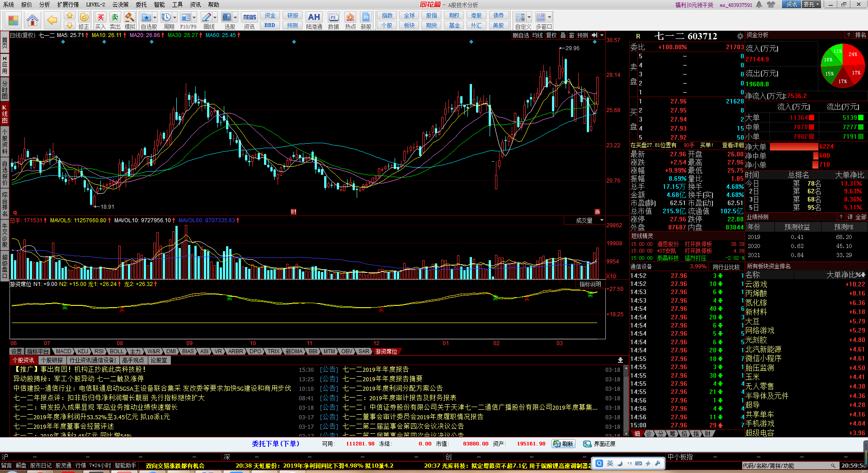868x473 pixels.
Task: Click the news list vertical scrollbar
Action: click(626, 401)
